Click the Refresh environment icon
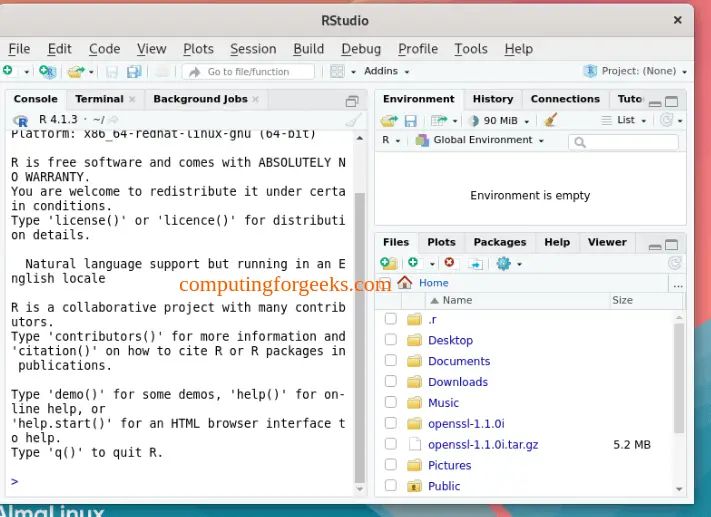The height and width of the screenshot is (517, 711). 667,120
